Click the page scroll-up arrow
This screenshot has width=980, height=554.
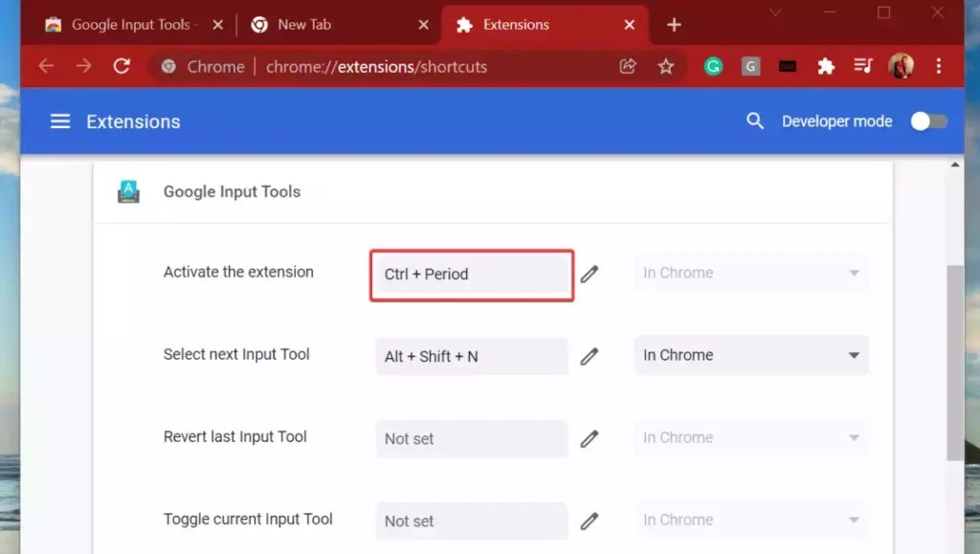(x=955, y=165)
